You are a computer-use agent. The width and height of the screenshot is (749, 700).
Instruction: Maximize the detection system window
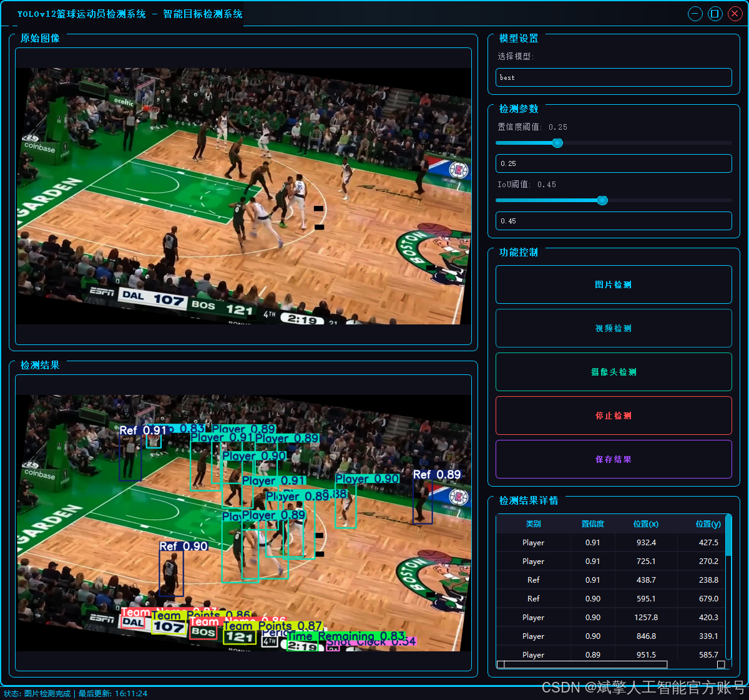[x=715, y=14]
